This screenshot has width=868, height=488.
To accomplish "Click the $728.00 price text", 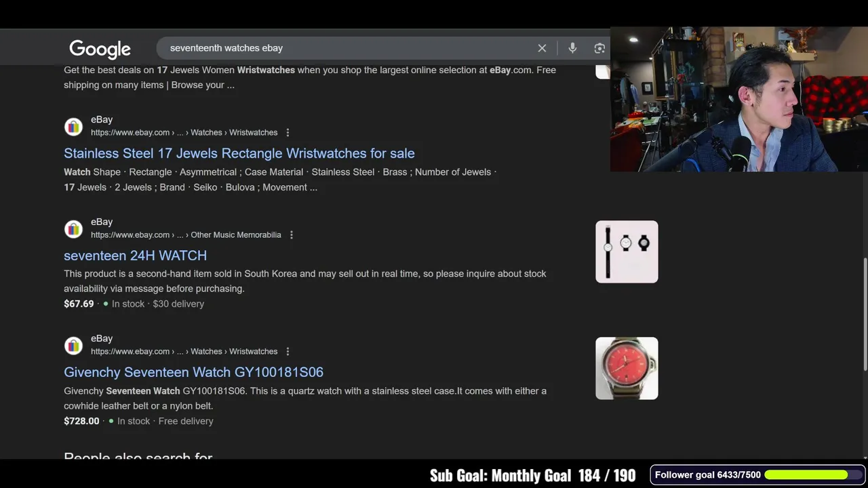I will (x=81, y=421).
